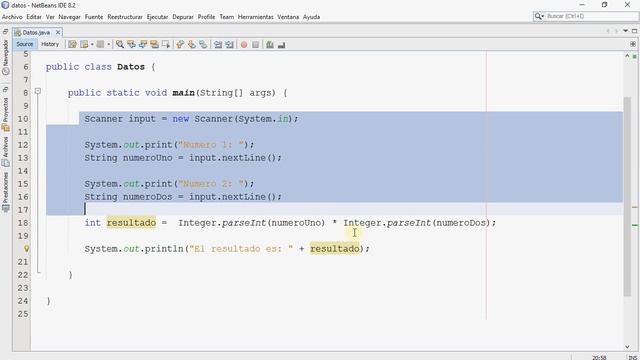Jump to Last Edit toolbar icon

click(x=72, y=44)
